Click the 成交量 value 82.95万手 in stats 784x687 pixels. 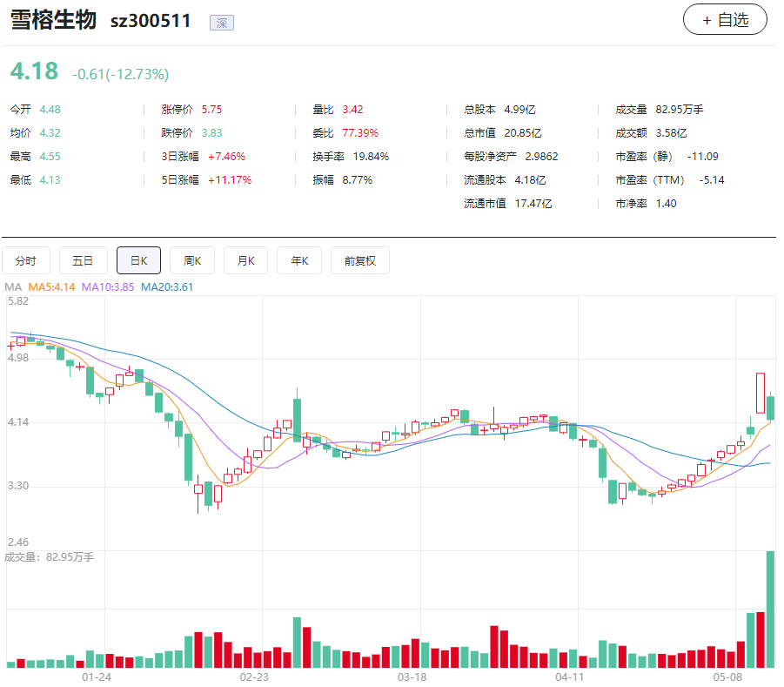680,110
